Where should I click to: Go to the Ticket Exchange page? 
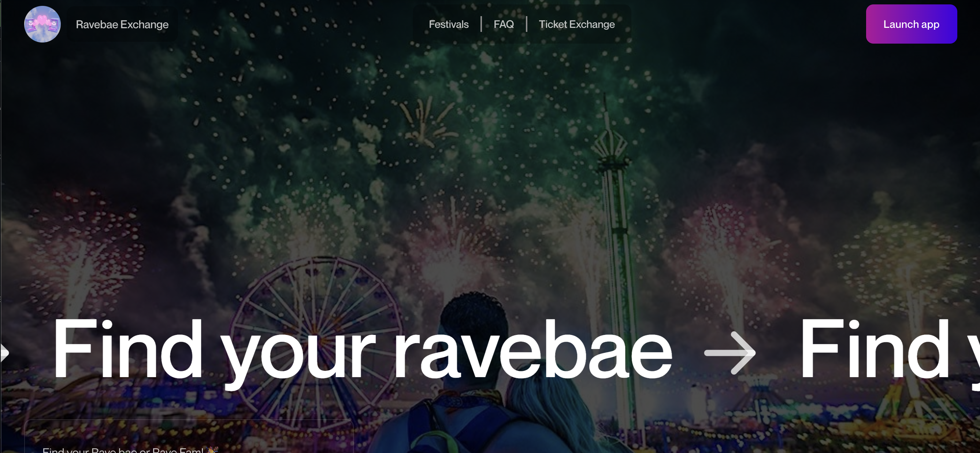pyautogui.click(x=576, y=24)
